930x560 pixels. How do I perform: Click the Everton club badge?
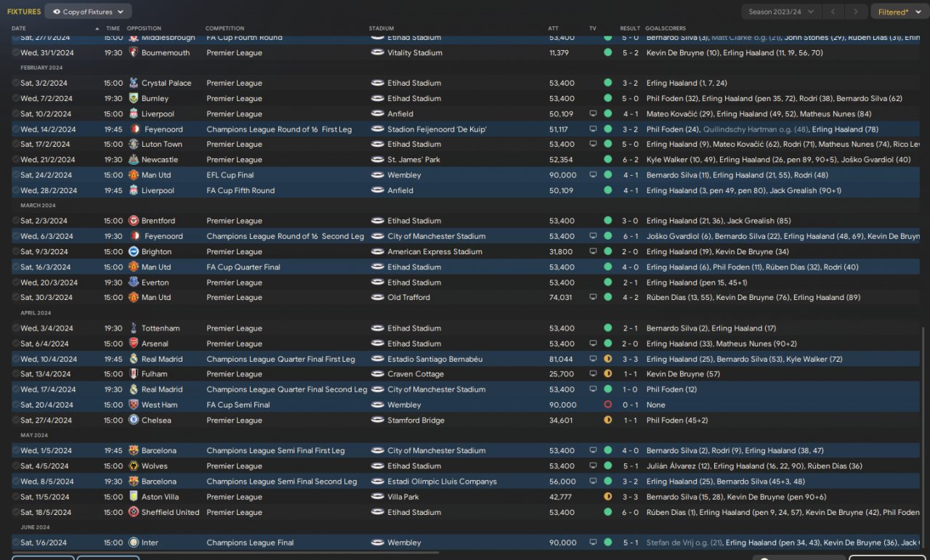pos(134,283)
